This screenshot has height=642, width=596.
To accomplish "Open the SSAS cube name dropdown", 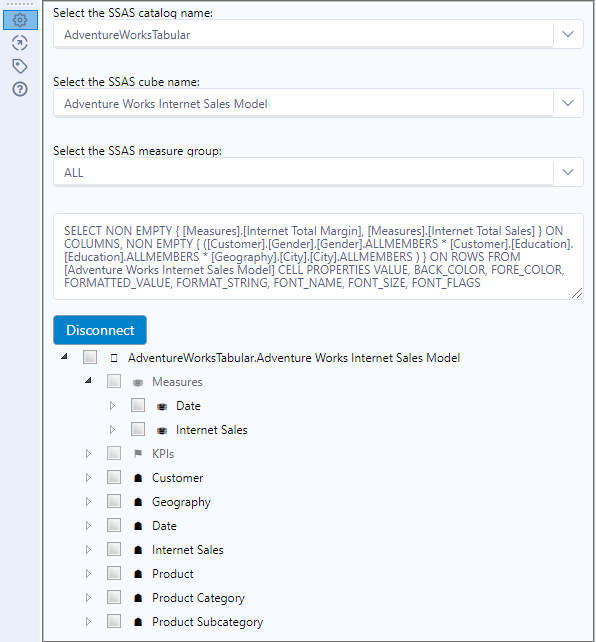I will [x=318, y=103].
